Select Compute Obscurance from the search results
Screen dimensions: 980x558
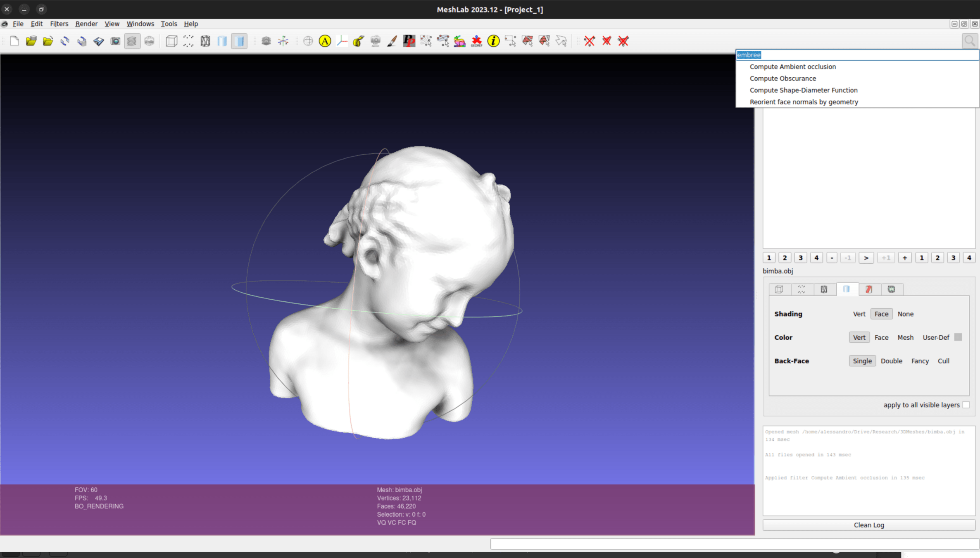[x=783, y=78]
